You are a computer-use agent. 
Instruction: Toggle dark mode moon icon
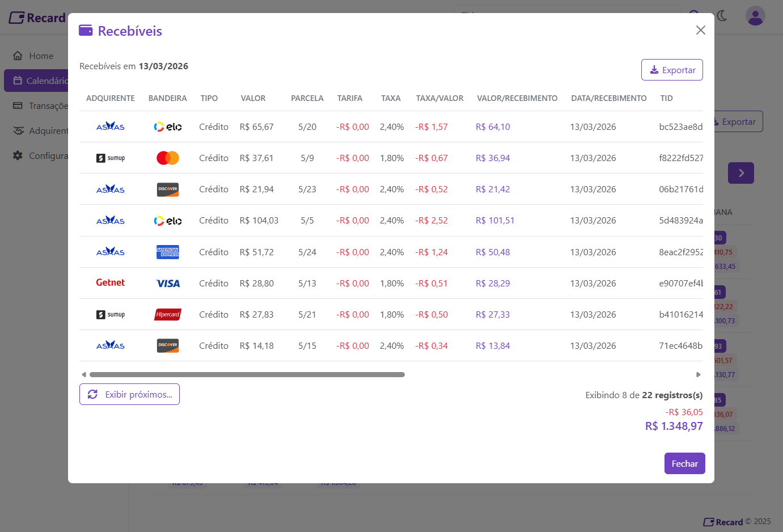point(722,16)
